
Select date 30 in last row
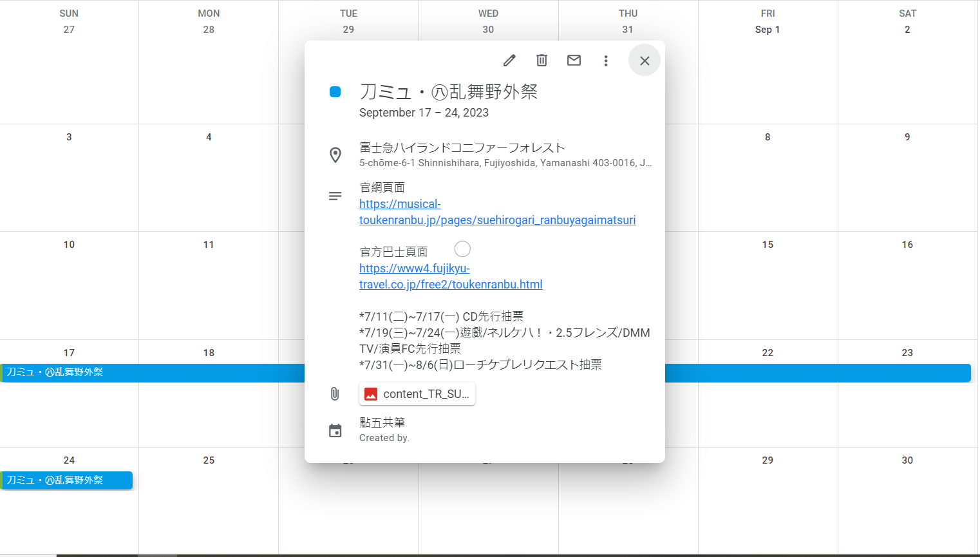(907, 460)
